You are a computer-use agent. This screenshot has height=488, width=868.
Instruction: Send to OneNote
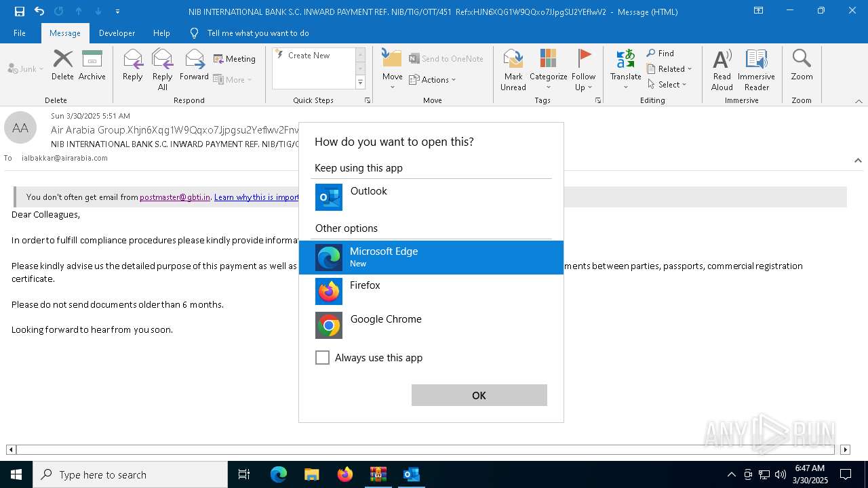[x=446, y=59]
